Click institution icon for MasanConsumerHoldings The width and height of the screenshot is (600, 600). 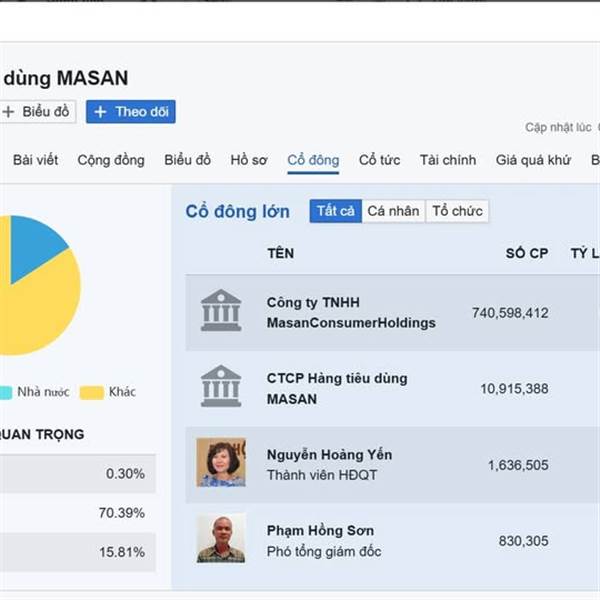point(221,310)
